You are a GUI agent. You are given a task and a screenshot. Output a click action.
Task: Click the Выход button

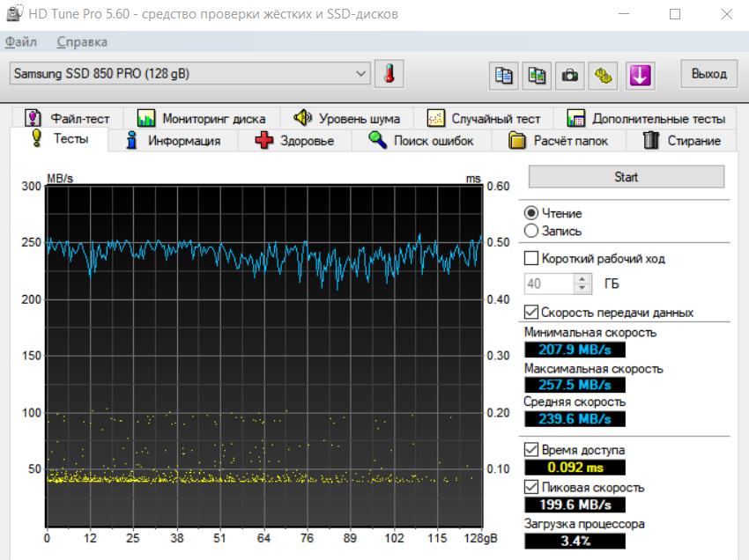(708, 74)
